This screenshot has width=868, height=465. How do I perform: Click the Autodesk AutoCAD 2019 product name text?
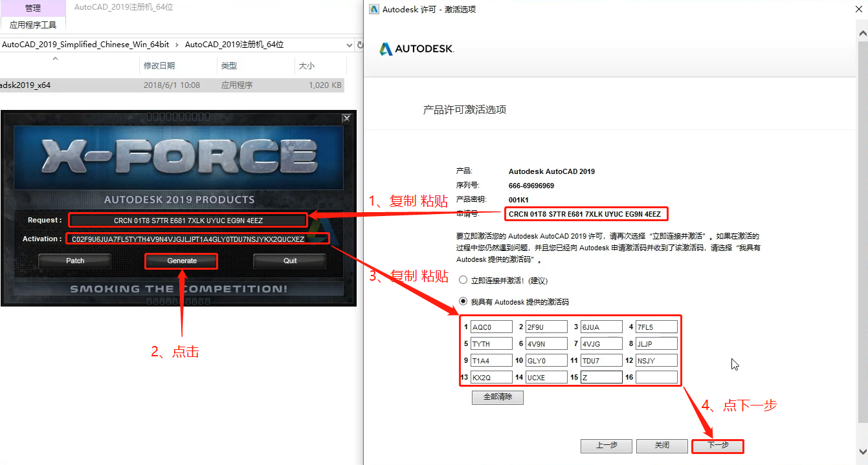click(x=551, y=171)
